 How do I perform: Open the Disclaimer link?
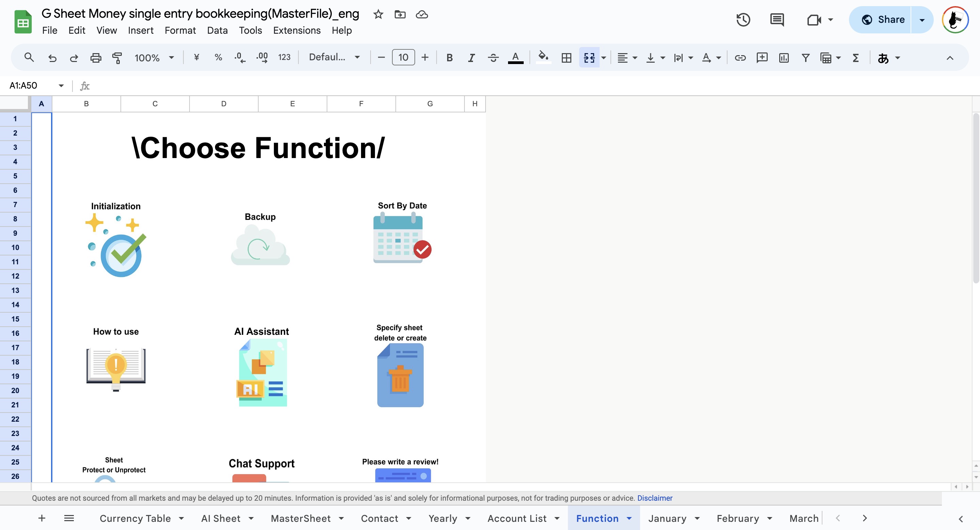654,498
